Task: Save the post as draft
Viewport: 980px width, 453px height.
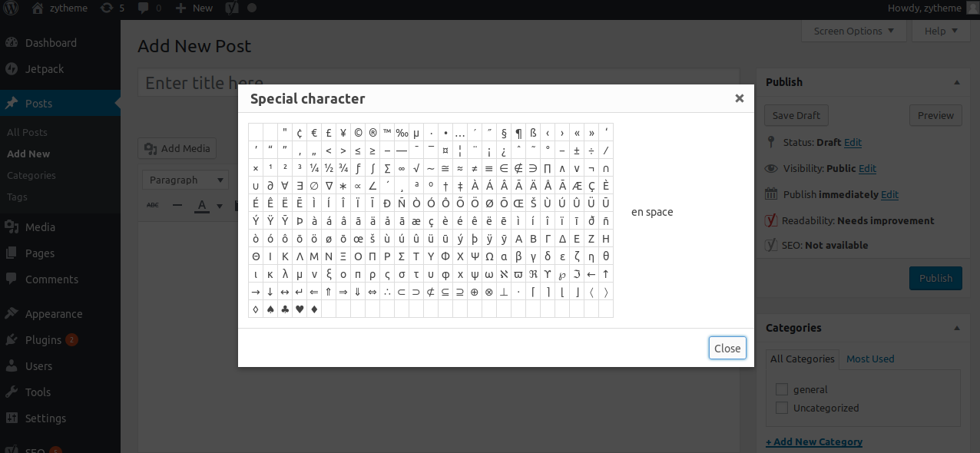Action: point(796,115)
